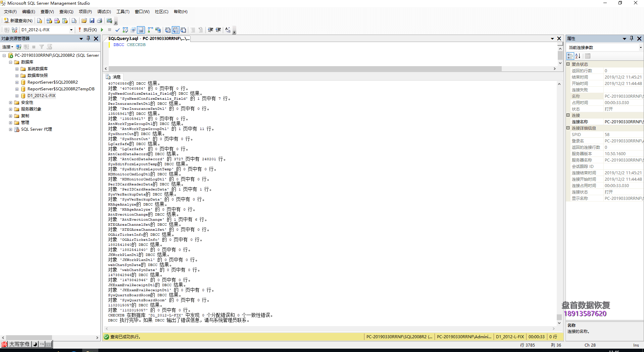Viewport: 644px width, 352px height.
Task: Toggle Include Client Statistics
Action: [158, 30]
